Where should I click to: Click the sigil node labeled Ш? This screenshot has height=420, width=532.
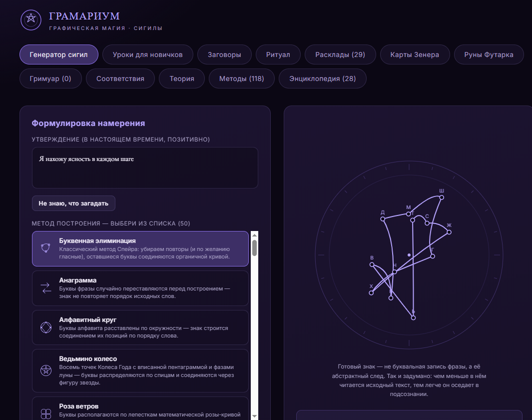coord(442,197)
